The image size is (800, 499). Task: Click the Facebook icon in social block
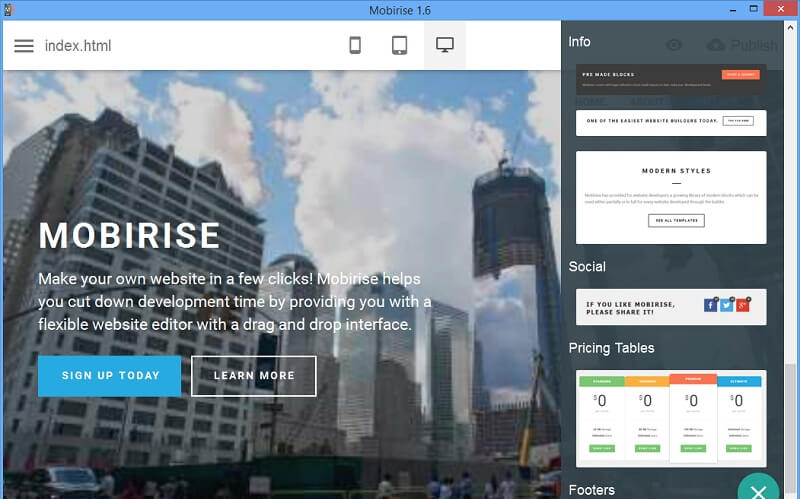pyautogui.click(x=710, y=305)
